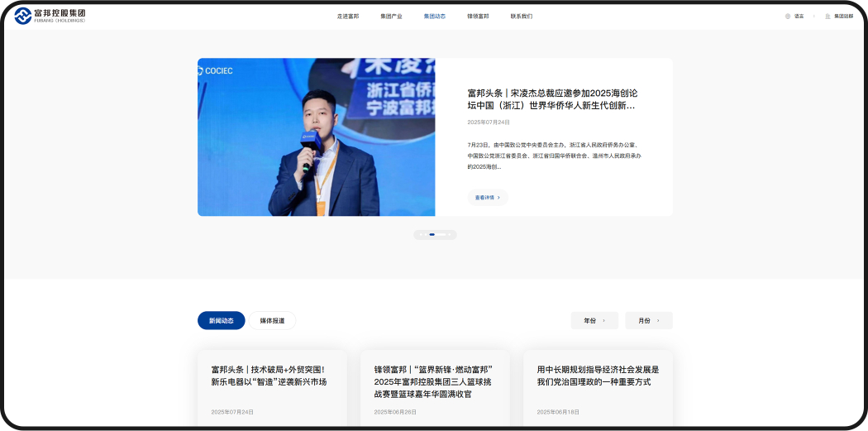
Task: Click the active blue carousel indicator
Action: pos(432,234)
